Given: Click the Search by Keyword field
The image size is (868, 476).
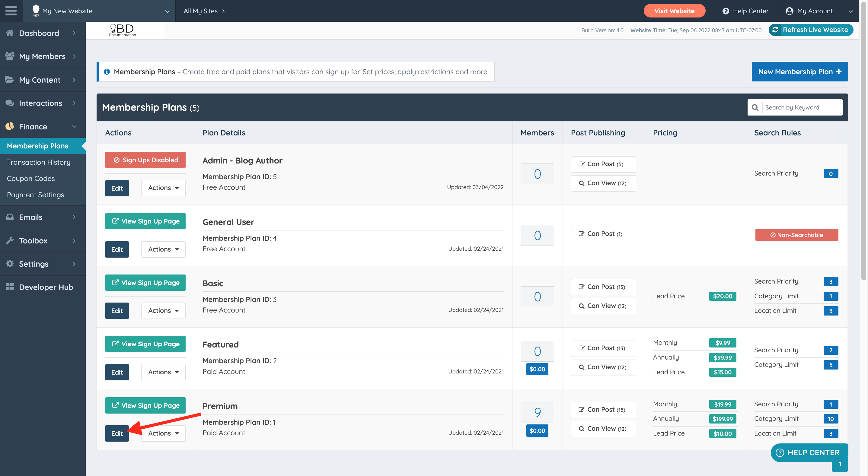Looking at the screenshot, I should point(801,107).
